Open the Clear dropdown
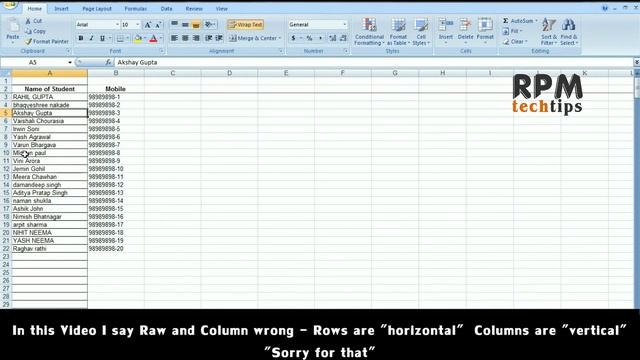Screen dimensions: 640x360 click(515, 41)
